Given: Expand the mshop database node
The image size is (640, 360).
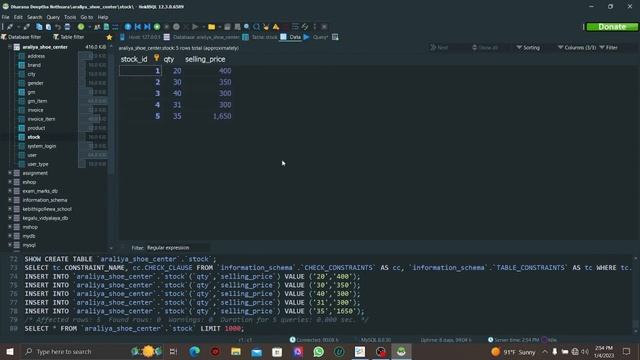Looking at the screenshot, I should coord(10,227).
